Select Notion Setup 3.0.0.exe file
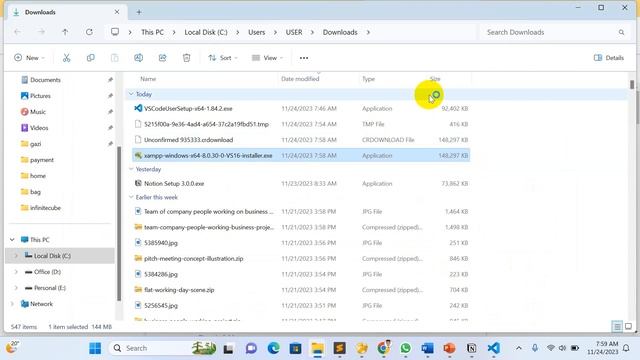This screenshot has width=640, height=360. pyautogui.click(x=174, y=184)
